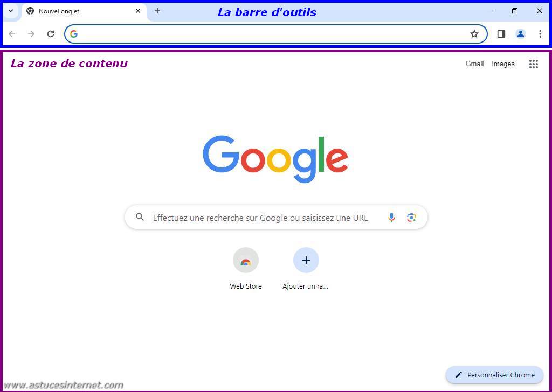Image resolution: width=552 pixels, height=392 pixels.
Task: Add a new shortcut with Ajouter un raccourci
Action: tap(306, 260)
